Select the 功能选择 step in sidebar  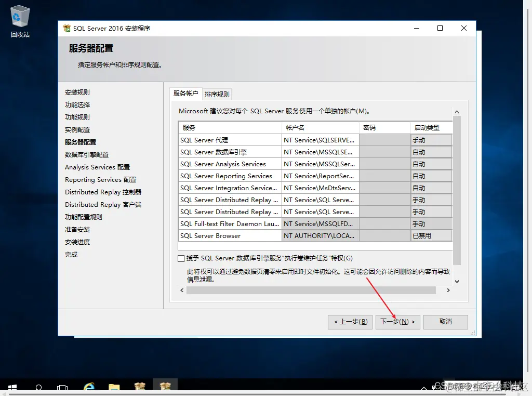pyautogui.click(x=77, y=105)
